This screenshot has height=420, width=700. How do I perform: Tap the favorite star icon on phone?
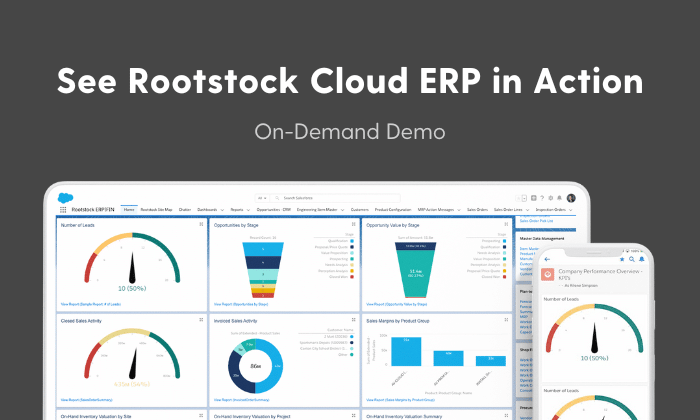tap(622, 259)
